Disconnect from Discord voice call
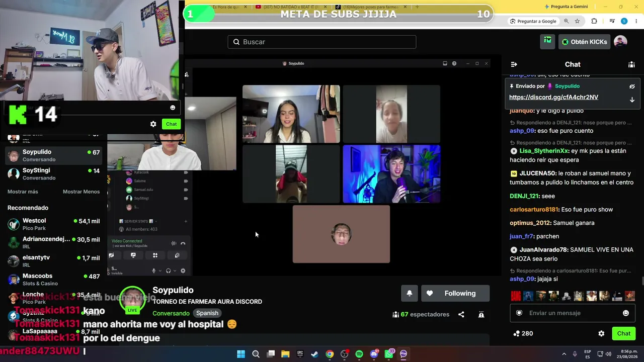This screenshot has width=644, height=362. point(183,243)
